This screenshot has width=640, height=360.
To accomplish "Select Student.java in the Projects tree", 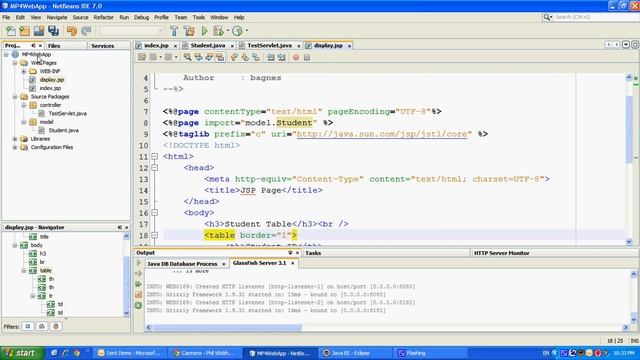I will coord(63,130).
